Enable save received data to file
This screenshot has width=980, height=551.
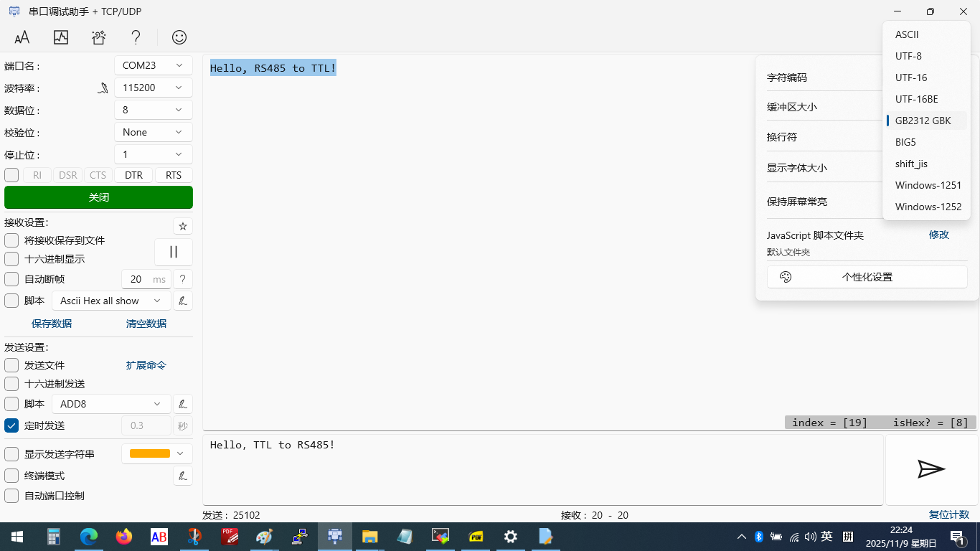tap(11, 240)
